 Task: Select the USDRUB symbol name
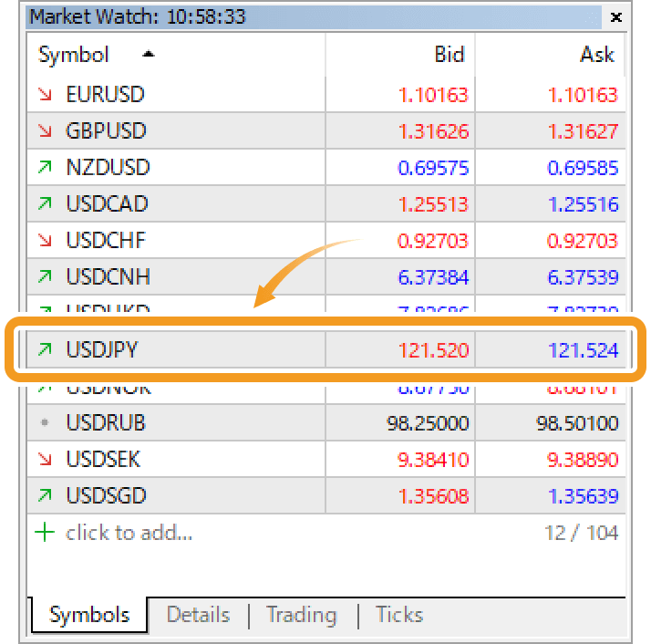coord(106,423)
